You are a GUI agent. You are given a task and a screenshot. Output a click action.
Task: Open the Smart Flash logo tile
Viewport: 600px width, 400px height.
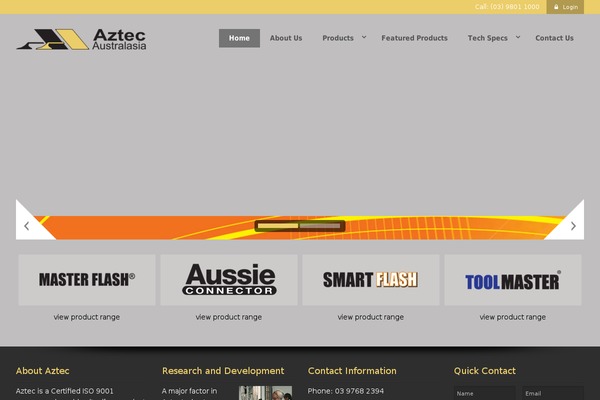(371, 280)
